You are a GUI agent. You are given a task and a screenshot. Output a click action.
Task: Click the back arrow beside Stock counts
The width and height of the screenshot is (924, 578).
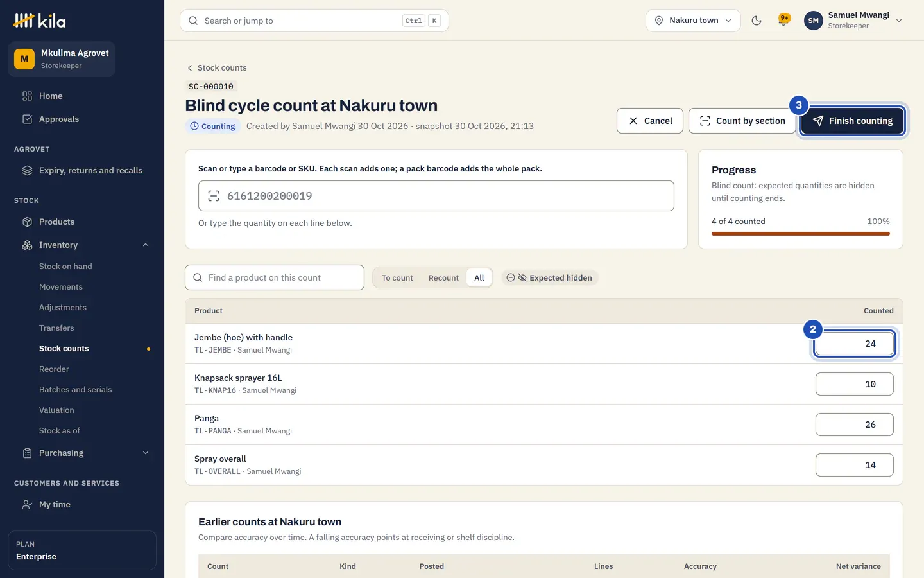[190, 68]
